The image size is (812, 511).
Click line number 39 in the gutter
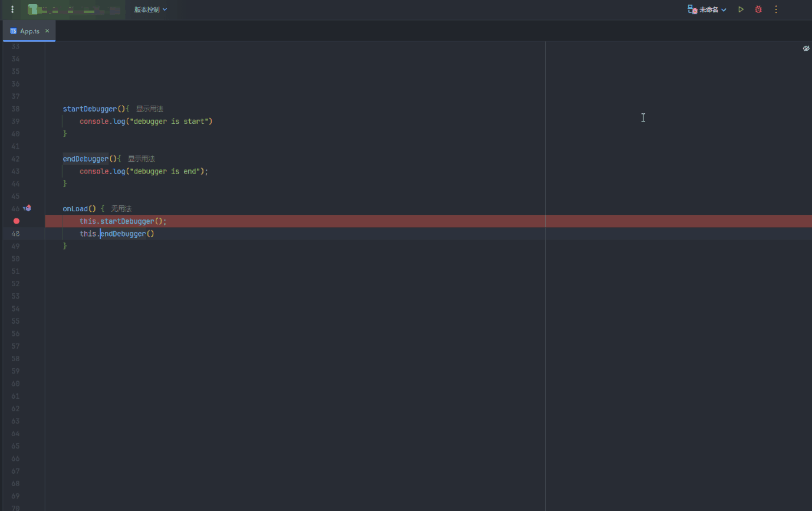click(15, 121)
